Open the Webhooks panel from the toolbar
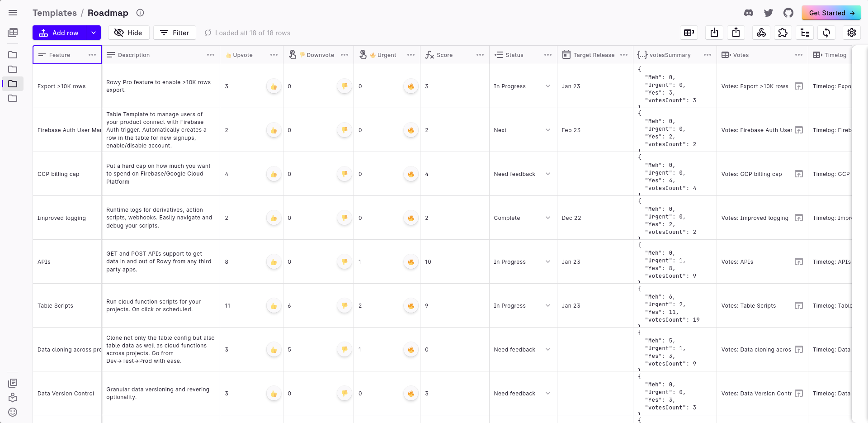This screenshot has height=423, width=868. (761, 33)
